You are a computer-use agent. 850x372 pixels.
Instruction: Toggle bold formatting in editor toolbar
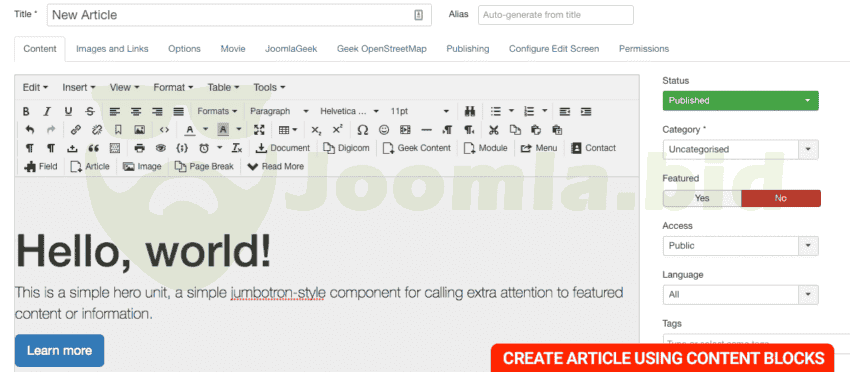[x=26, y=111]
